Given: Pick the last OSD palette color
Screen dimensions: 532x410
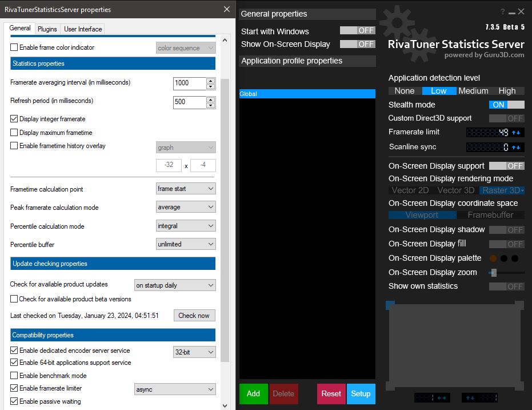Looking at the screenshot, I should tap(515, 258).
